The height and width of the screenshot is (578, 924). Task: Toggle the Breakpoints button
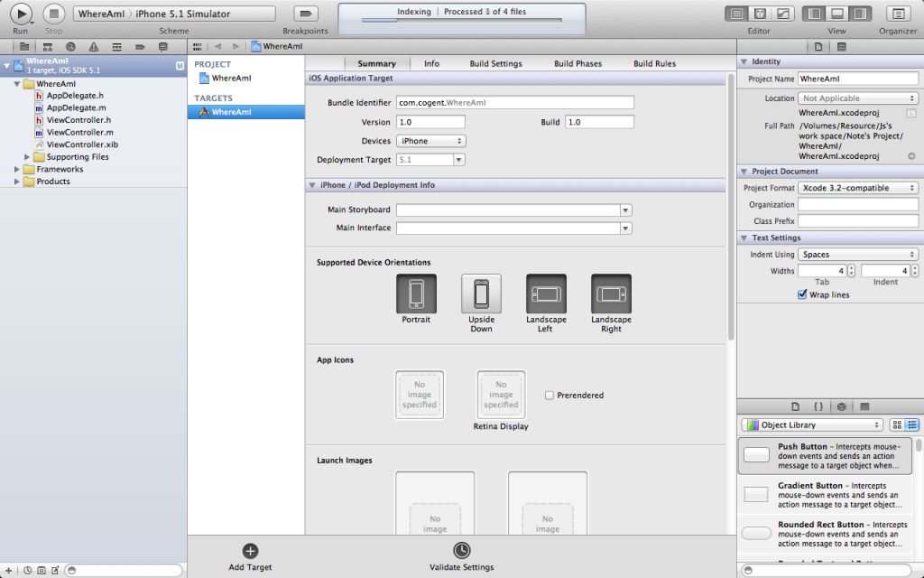tap(305, 14)
